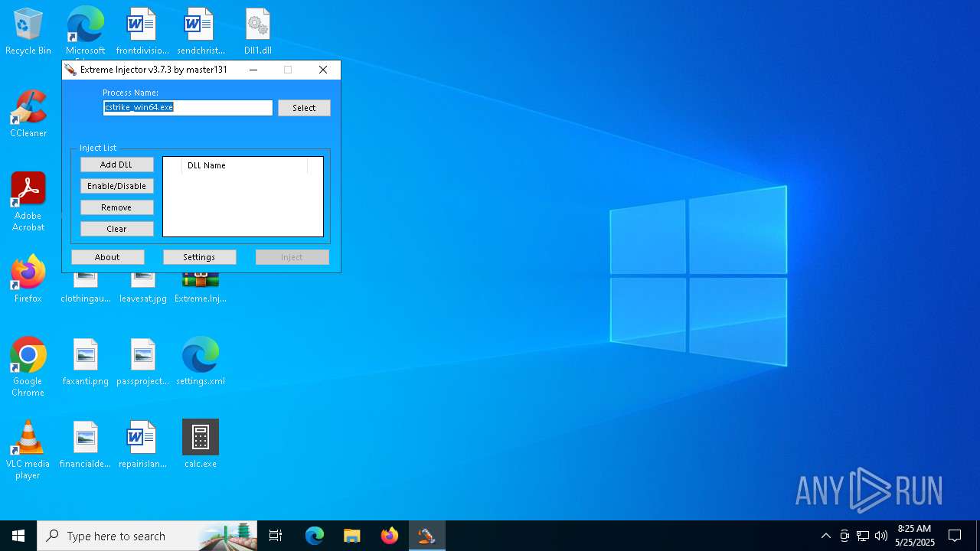Click the Clear button
980x551 pixels.
(x=116, y=229)
